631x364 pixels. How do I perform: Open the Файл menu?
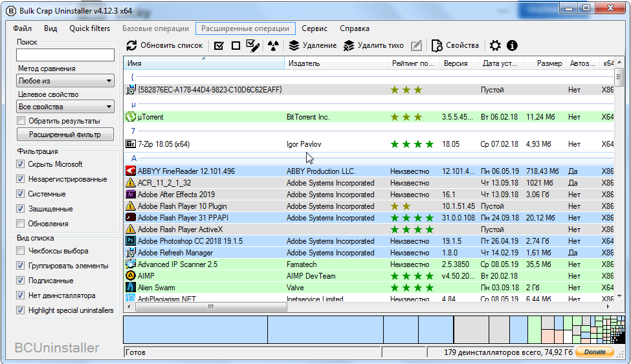point(22,28)
